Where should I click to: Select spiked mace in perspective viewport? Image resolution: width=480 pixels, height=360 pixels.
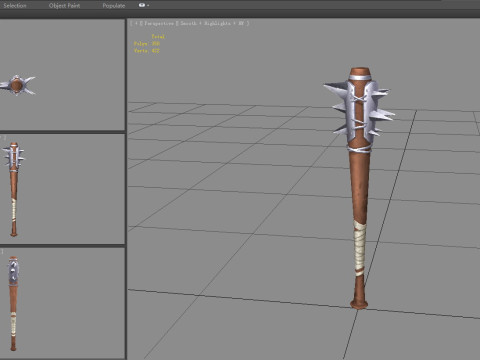coord(359,187)
